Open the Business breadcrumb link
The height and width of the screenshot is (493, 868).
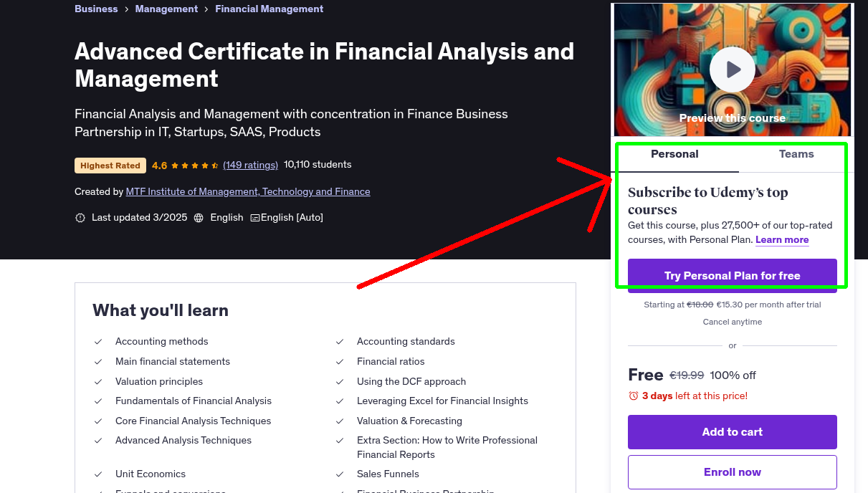point(96,9)
